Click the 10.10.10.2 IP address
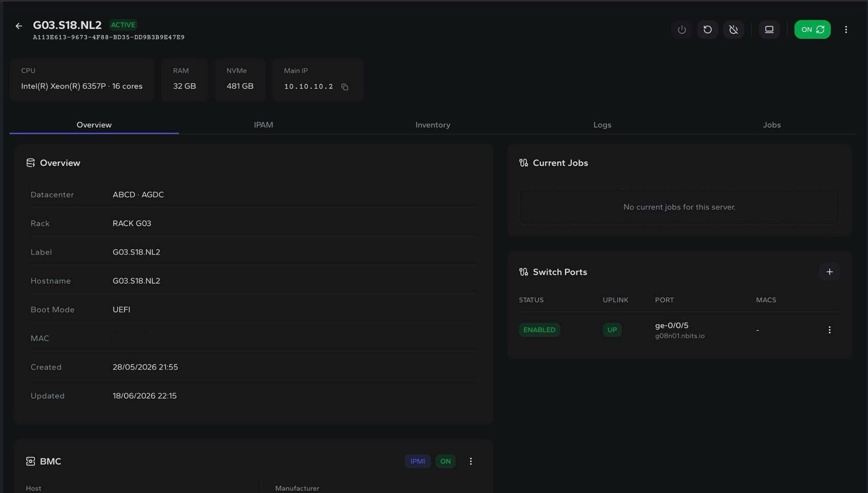 click(x=308, y=87)
